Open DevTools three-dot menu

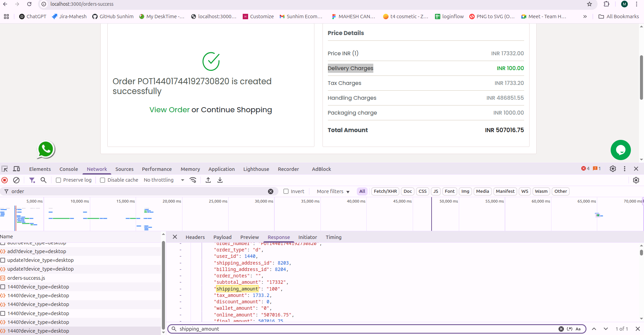624,169
